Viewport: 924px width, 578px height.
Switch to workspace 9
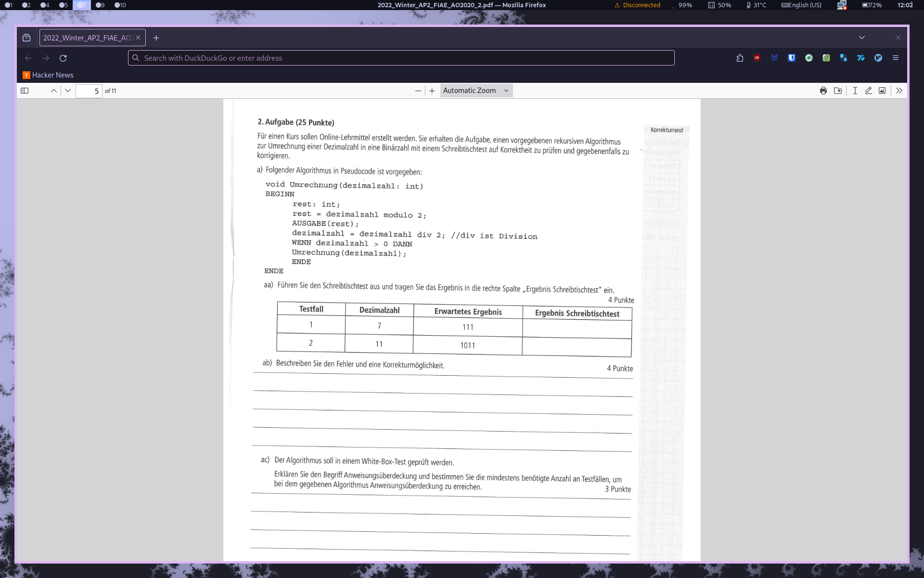tap(100, 5)
